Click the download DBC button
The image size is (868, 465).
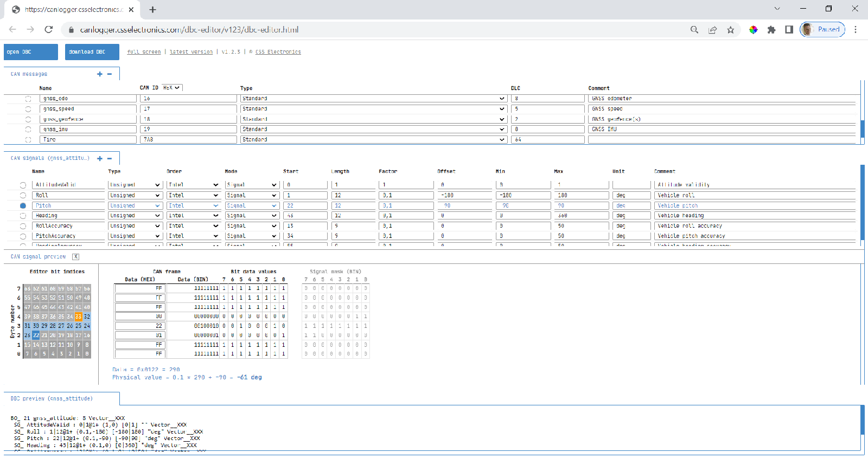point(92,52)
